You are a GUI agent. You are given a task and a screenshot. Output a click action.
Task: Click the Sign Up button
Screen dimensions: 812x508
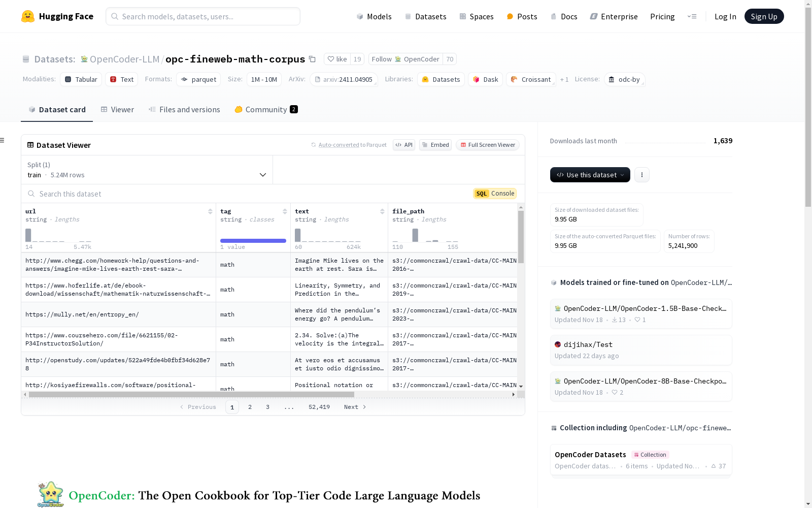point(764,17)
